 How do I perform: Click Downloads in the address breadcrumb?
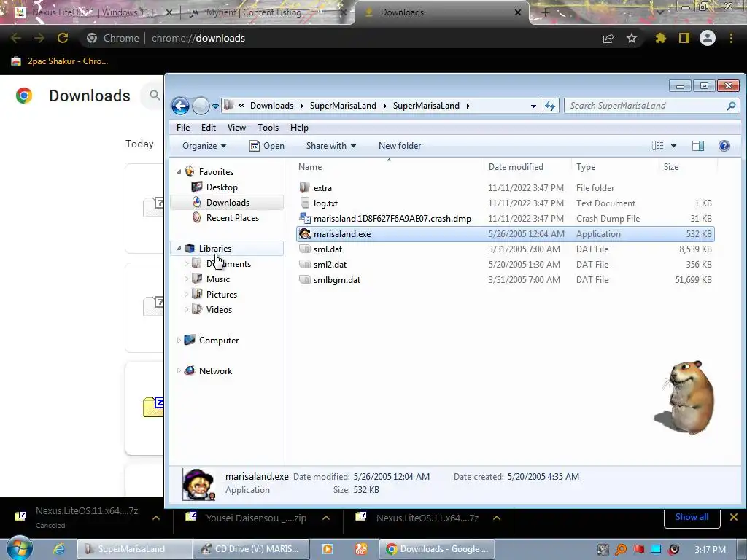271,106
